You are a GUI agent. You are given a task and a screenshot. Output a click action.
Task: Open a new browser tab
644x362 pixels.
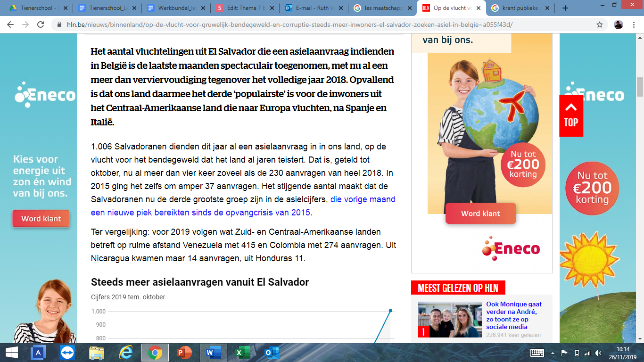[565, 8]
